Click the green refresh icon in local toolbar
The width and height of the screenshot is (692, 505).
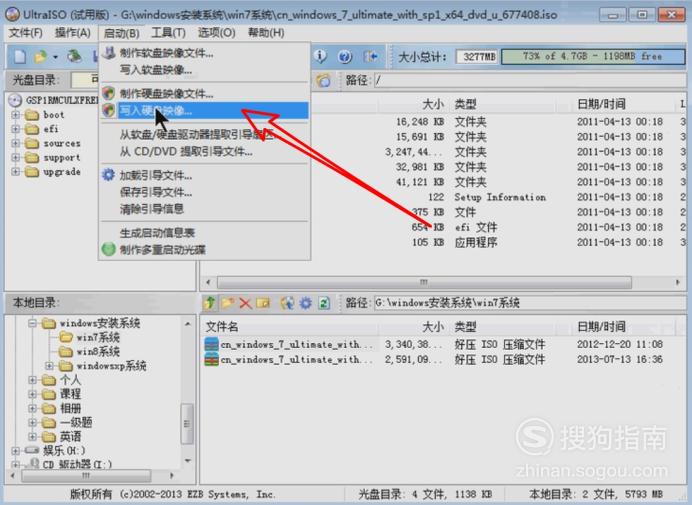tap(324, 303)
